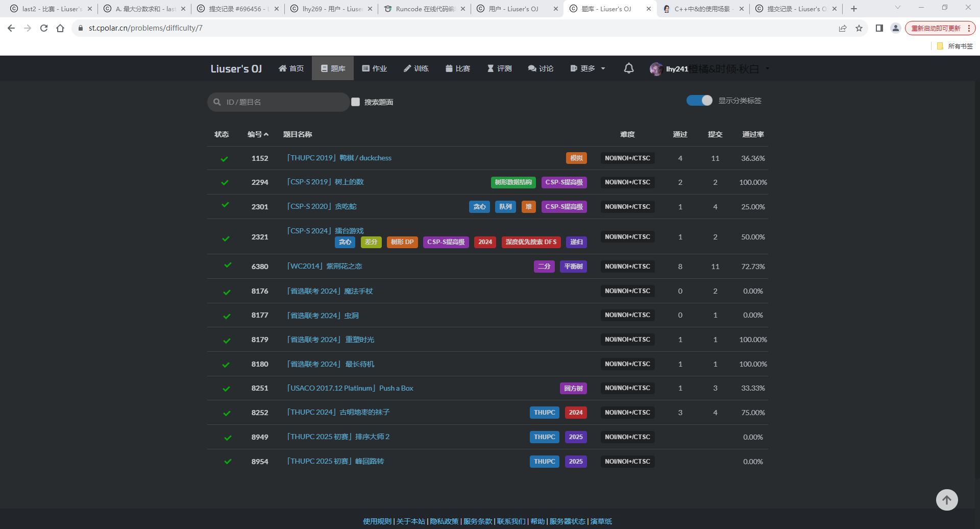
Task: Open problem 8251 Push a Box
Action: (x=350, y=388)
